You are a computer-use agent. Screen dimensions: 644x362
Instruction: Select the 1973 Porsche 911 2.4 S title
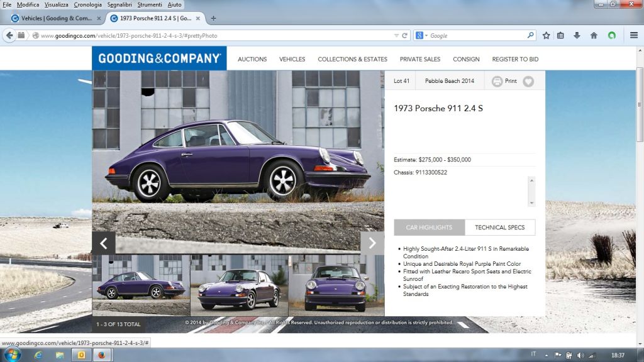[438, 108]
